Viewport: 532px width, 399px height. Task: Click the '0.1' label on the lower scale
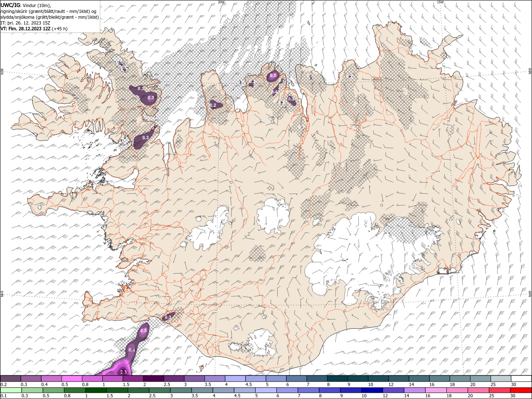coord(3,396)
